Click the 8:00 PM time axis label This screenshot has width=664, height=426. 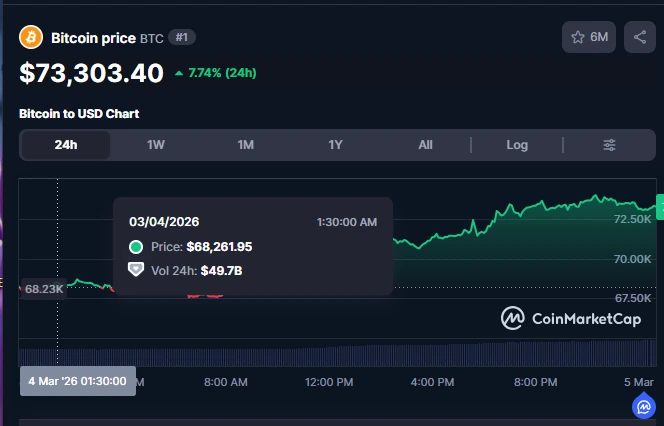(535, 382)
